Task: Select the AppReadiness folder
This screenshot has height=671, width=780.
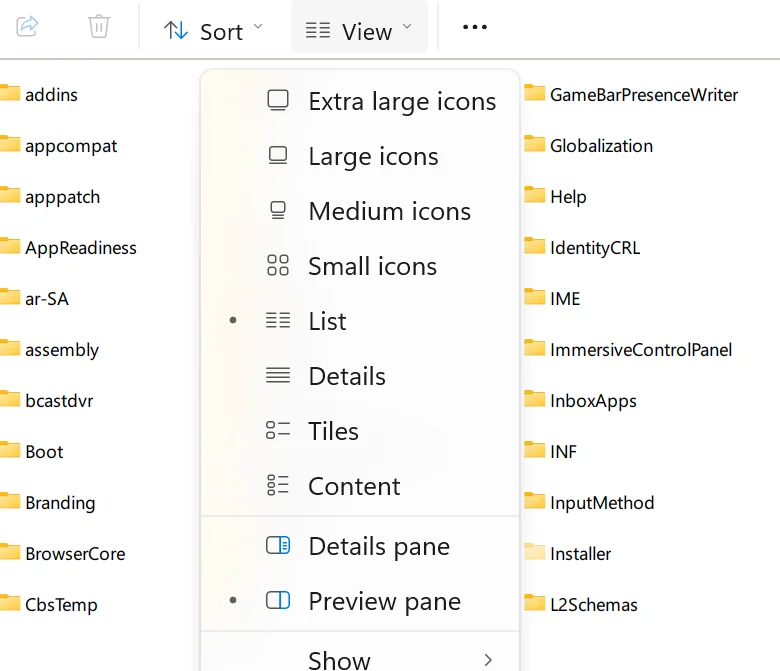Action: coord(69,248)
